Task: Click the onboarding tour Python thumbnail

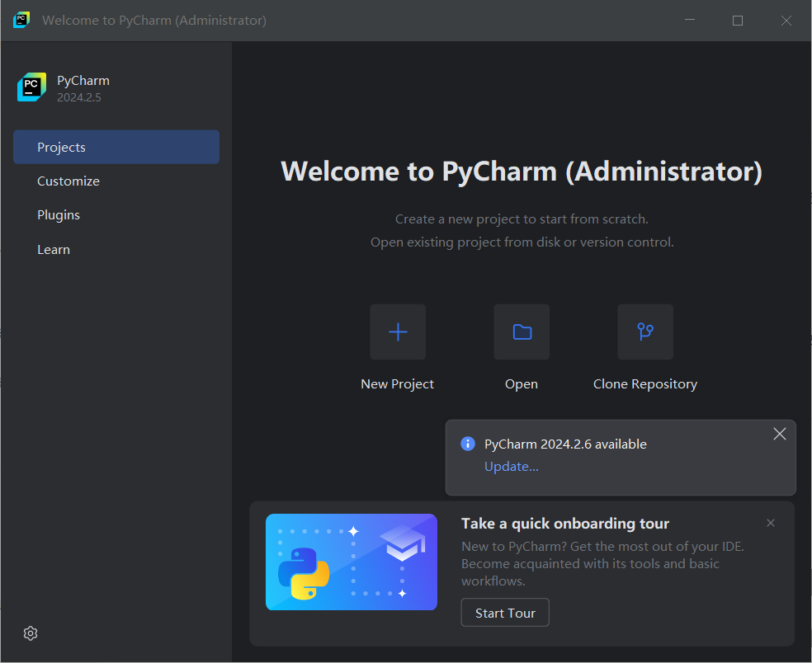Action: [x=351, y=562]
